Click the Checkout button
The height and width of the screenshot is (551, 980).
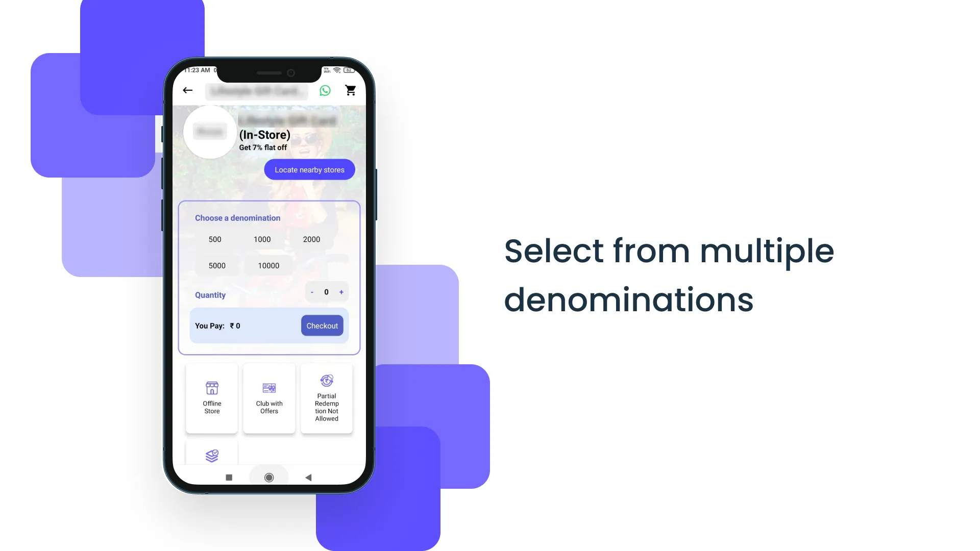click(x=322, y=325)
